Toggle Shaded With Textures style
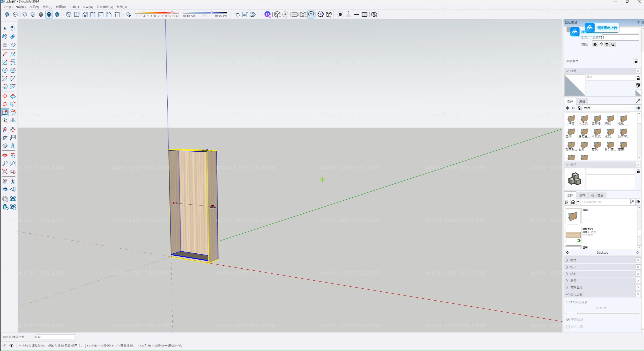The image size is (644, 351). coord(49,14)
